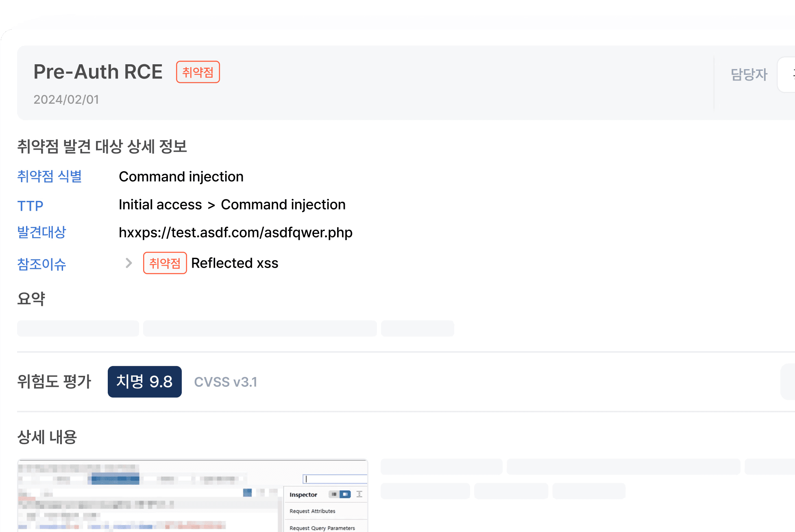The image size is (795, 532).
Task: Expand the 참조이슈 chevron arrow
Action: [129, 263]
